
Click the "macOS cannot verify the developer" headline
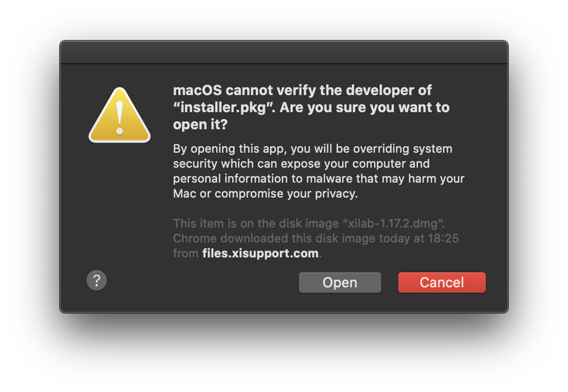[x=302, y=91]
